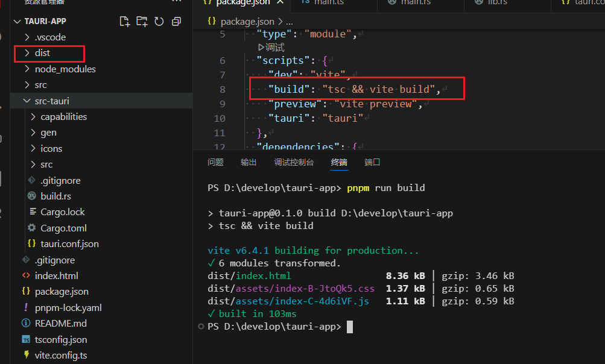Click the New Folder icon in explorer header

click(x=142, y=22)
